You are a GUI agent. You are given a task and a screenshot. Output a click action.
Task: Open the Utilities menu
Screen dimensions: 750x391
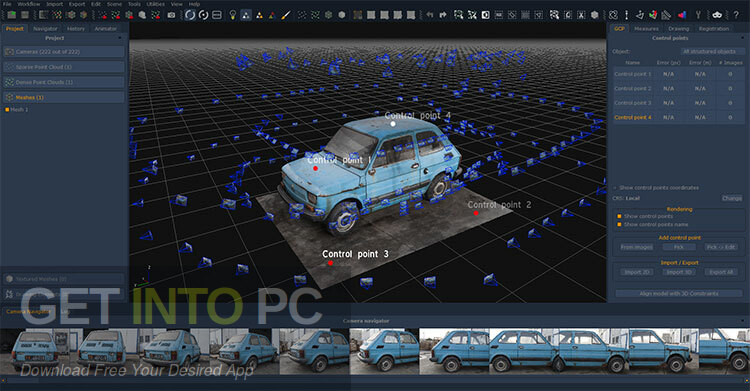pyautogui.click(x=155, y=4)
